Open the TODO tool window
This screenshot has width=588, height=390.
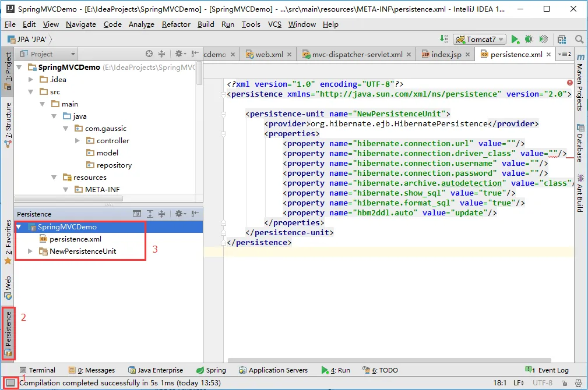point(381,370)
